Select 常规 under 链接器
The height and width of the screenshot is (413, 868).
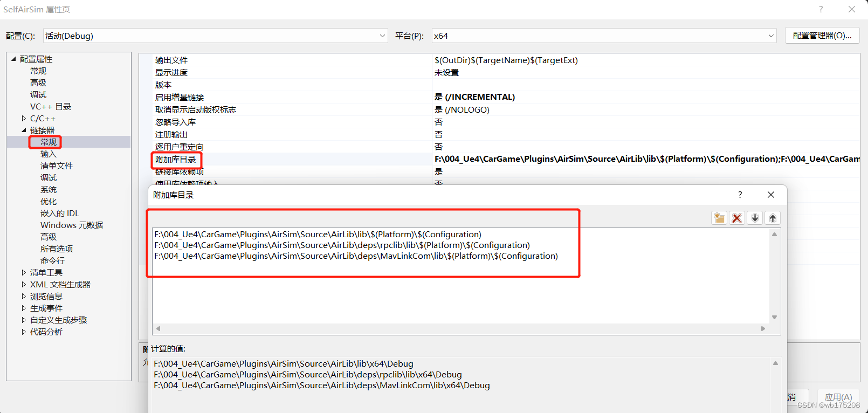pos(49,142)
